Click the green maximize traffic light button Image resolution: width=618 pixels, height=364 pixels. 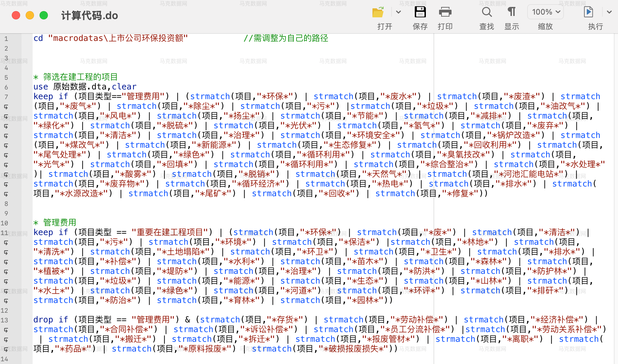click(44, 15)
